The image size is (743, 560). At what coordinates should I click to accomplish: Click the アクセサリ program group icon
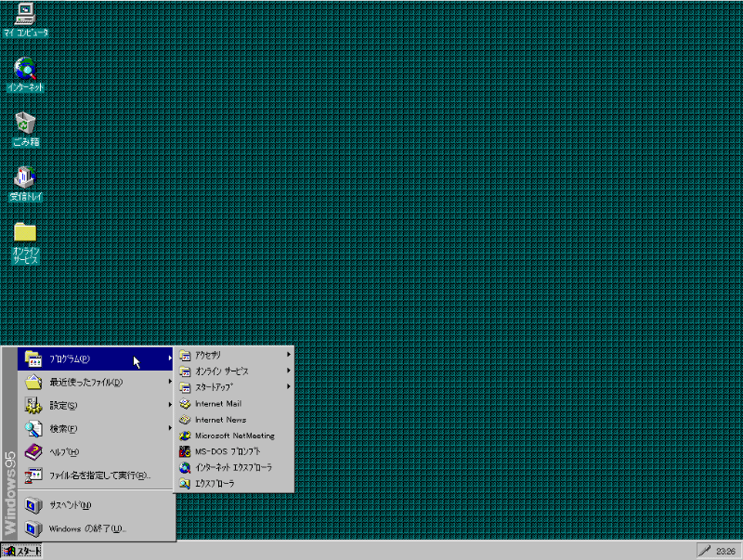coord(185,356)
